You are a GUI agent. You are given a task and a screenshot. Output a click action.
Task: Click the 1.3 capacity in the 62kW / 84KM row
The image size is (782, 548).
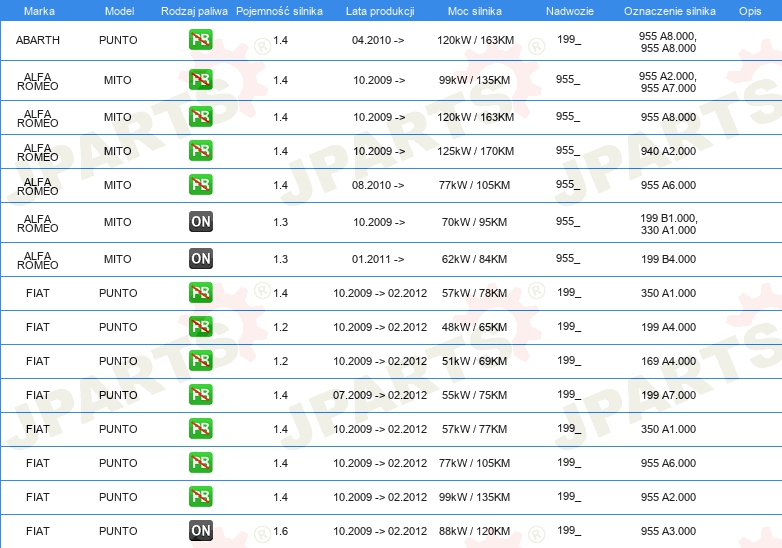pos(280,259)
